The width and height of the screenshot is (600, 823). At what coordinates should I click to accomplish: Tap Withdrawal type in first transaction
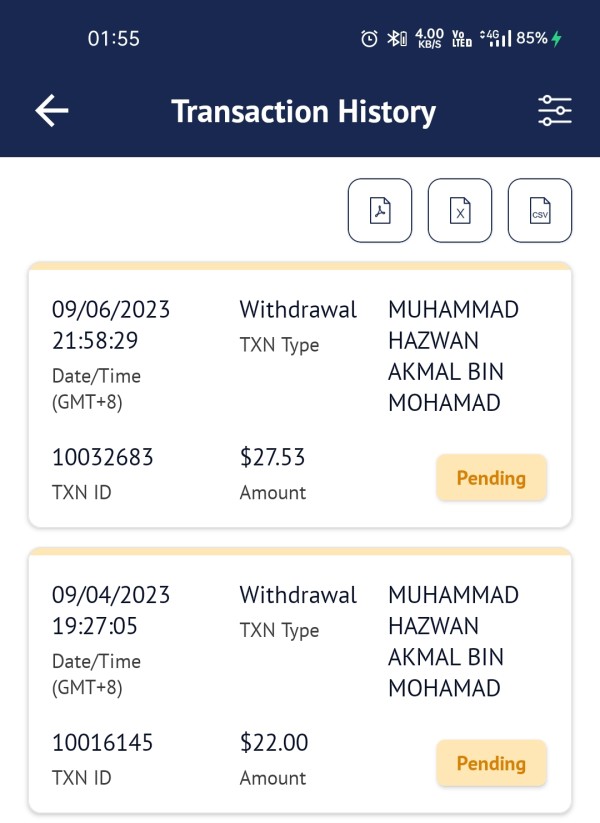point(298,310)
